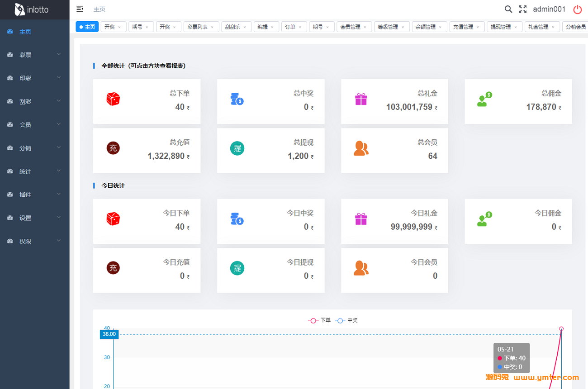Expand the 刮彩 sidebar chevron
The width and height of the screenshot is (588, 389).
(x=59, y=101)
